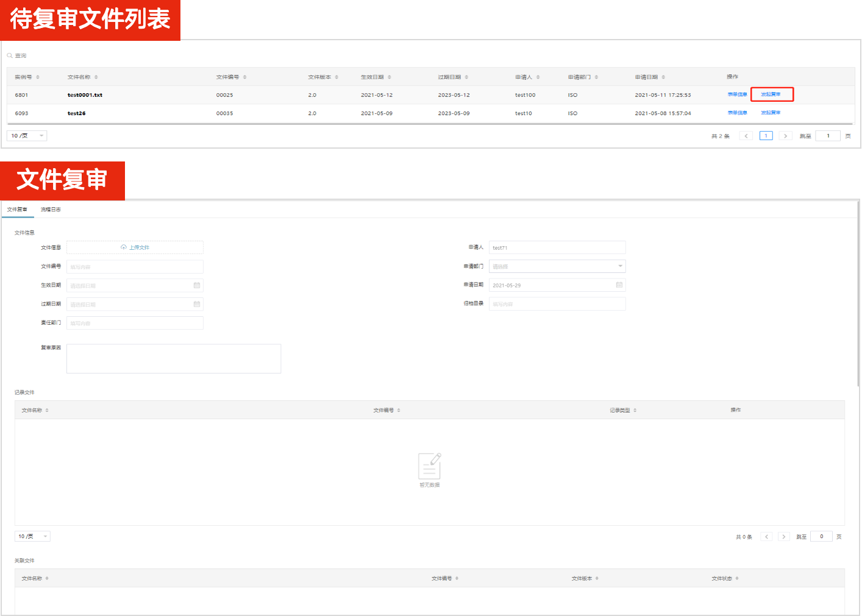Sort 记录文件 table by 记录类型
Screen dimensions: 862x616
click(635, 411)
